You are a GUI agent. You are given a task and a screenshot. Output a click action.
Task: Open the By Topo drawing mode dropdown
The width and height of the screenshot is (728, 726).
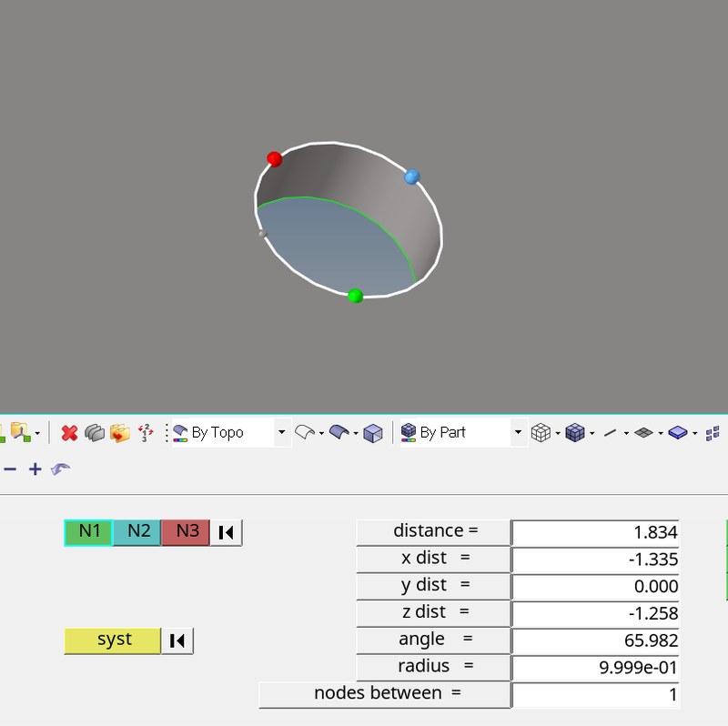point(281,432)
